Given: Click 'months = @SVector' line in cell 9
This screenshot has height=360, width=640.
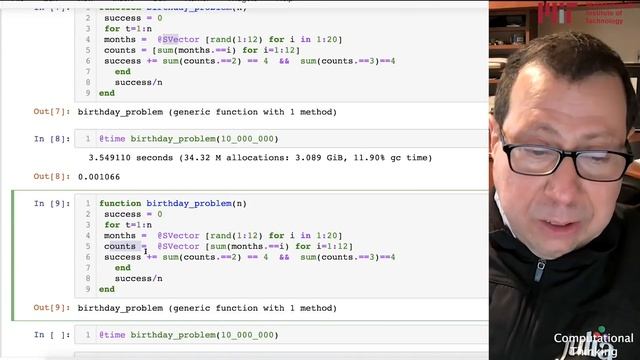Looking at the screenshot, I should 223,236.
